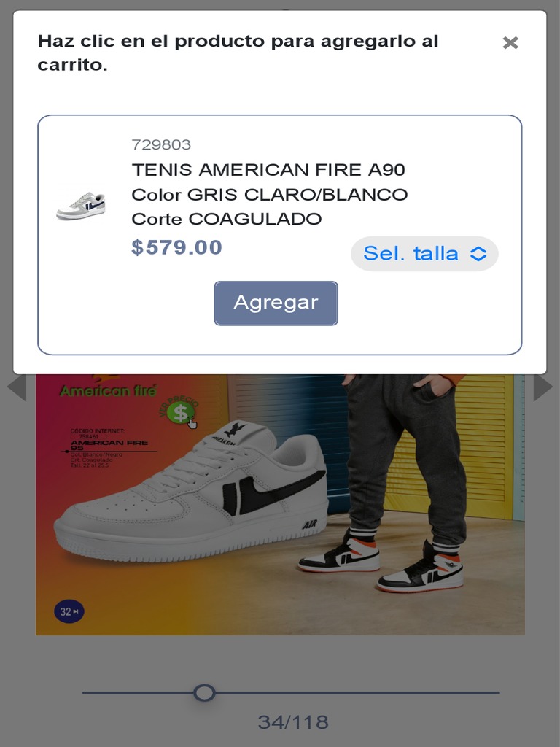Click the Color GRIS CLARO/BLANCO text
The image size is (560, 747).
pos(270,194)
